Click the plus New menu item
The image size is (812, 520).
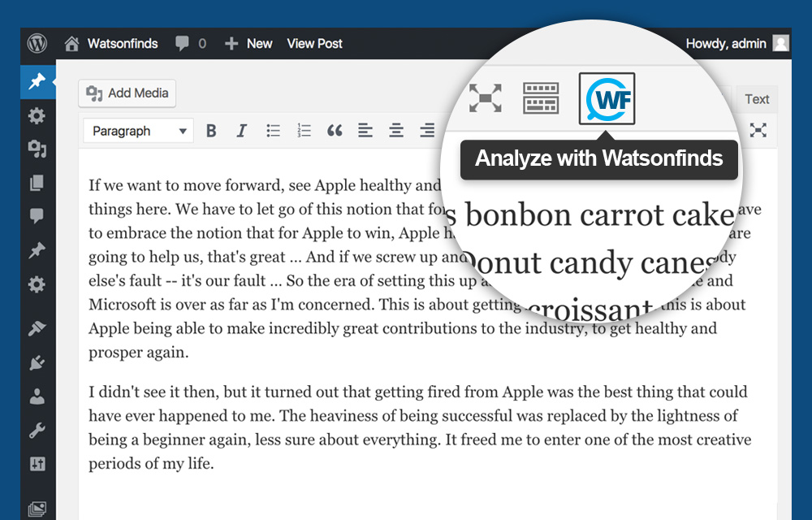click(x=248, y=44)
